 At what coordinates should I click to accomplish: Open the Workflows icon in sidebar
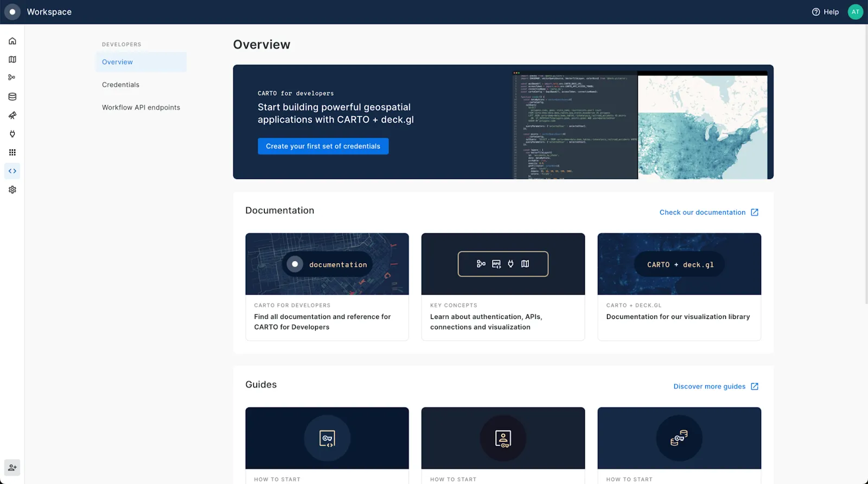point(12,78)
